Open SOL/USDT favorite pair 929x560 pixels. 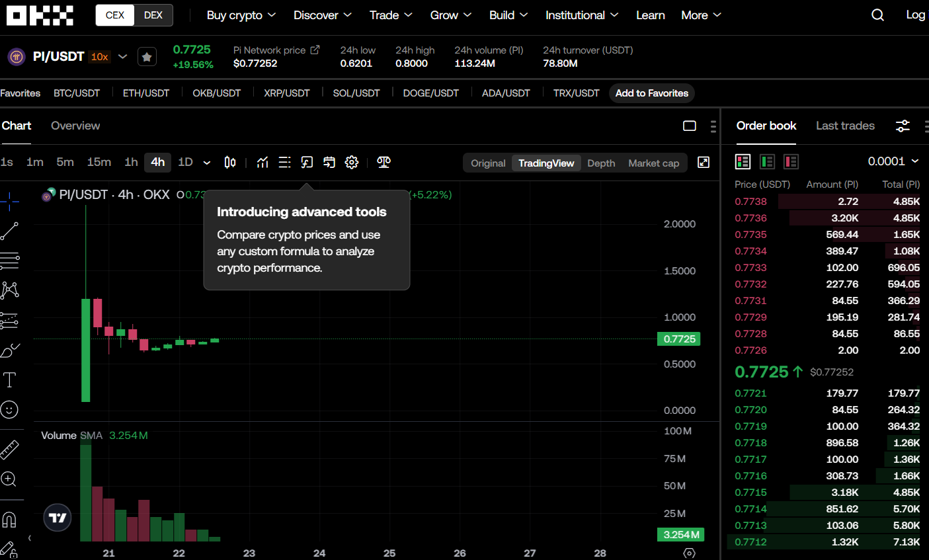(356, 93)
